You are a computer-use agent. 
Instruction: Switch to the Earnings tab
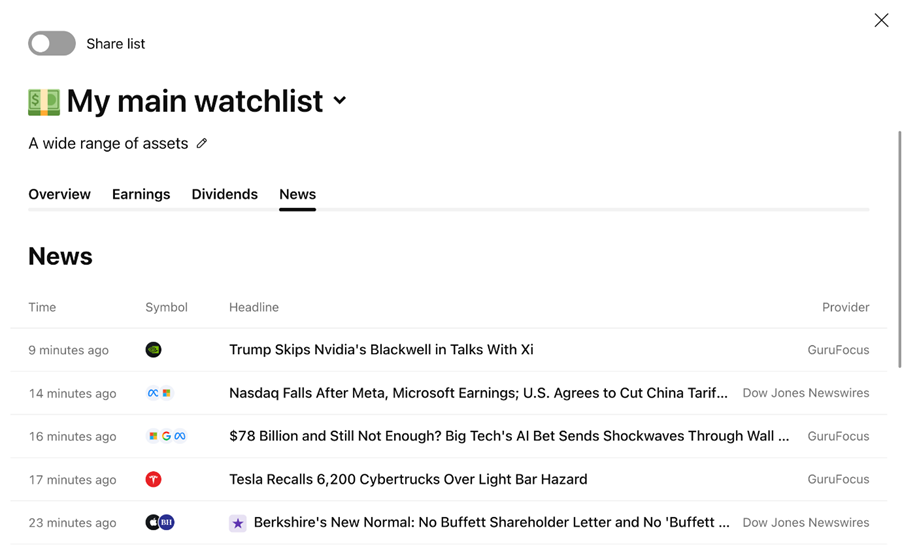(x=141, y=194)
